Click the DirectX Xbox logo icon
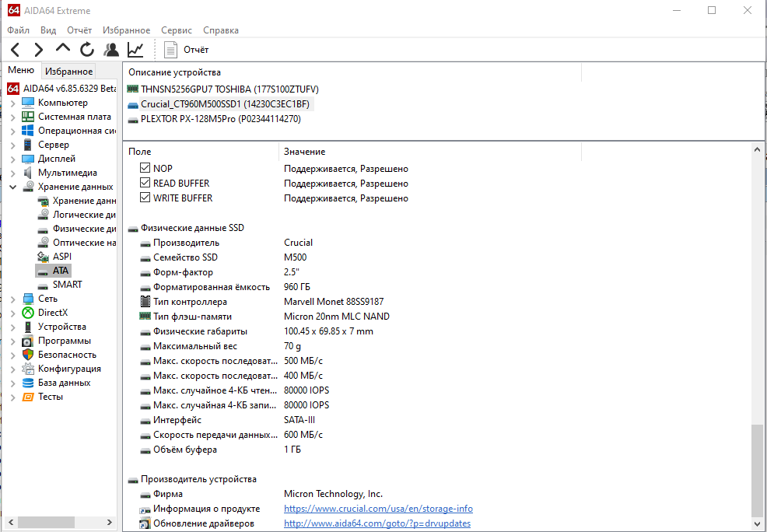The height and width of the screenshot is (532, 767). pyautogui.click(x=28, y=313)
